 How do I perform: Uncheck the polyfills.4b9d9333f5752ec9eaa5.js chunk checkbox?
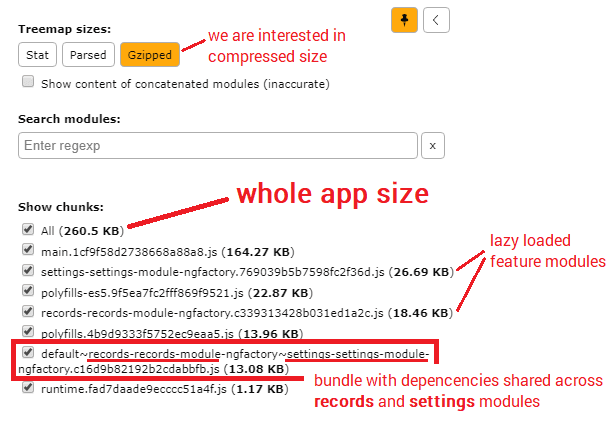tap(28, 332)
